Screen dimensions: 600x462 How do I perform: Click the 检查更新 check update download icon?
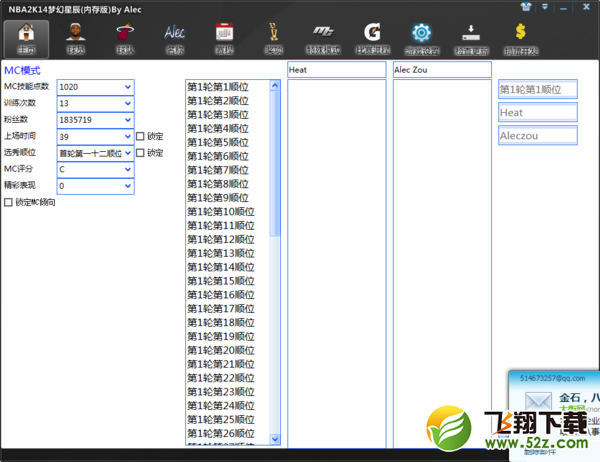pyautogui.click(x=471, y=39)
